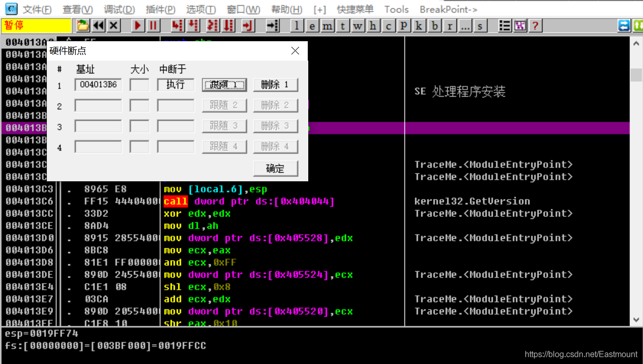
Task: Open executable modules with e button
Action: pyautogui.click(x=312, y=25)
